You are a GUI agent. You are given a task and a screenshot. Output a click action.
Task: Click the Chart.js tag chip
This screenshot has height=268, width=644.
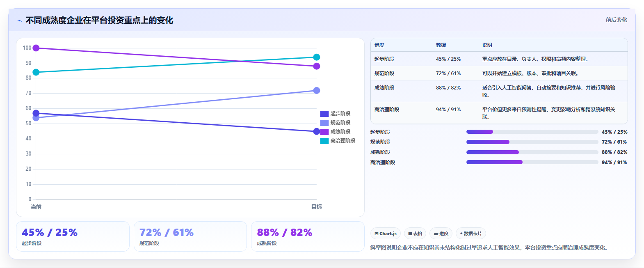(x=386, y=234)
